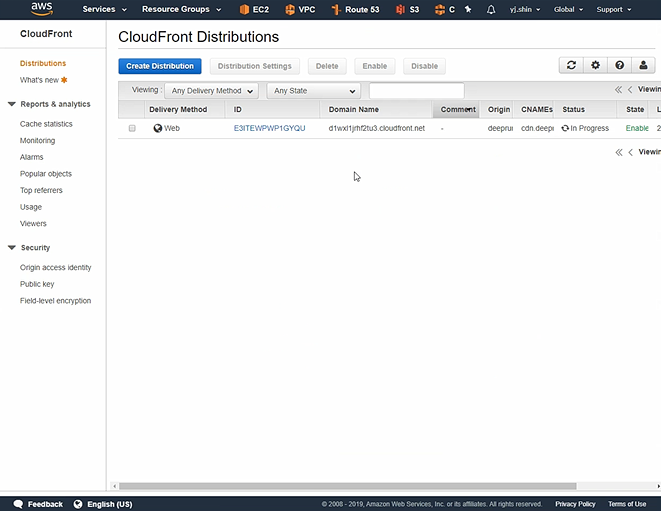The width and height of the screenshot is (661, 511).
Task: Click the user person icon button
Action: tap(643, 65)
